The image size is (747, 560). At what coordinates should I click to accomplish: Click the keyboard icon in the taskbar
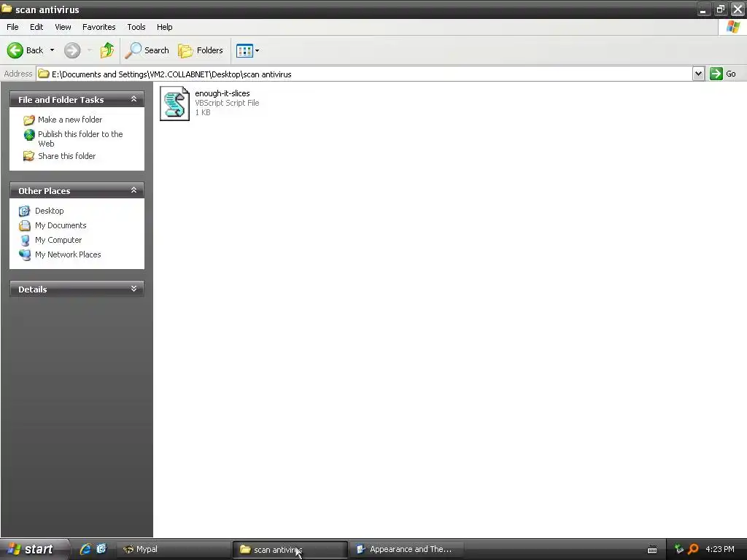point(652,550)
